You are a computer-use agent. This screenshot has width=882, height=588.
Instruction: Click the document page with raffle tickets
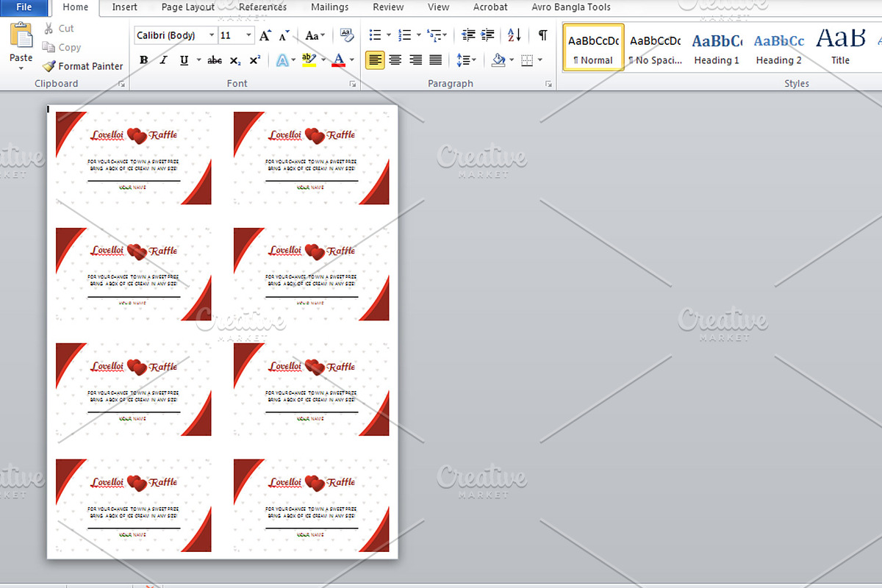point(222,331)
